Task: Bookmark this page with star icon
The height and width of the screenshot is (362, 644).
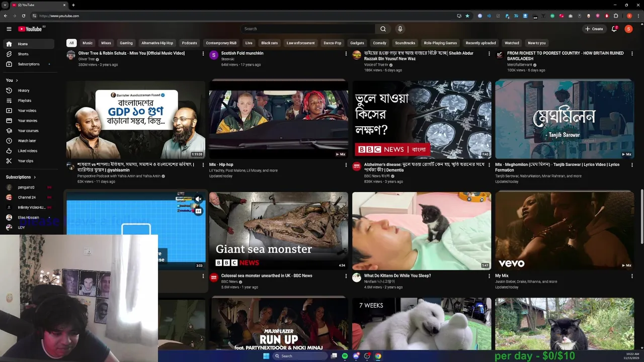Action: coord(467,16)
